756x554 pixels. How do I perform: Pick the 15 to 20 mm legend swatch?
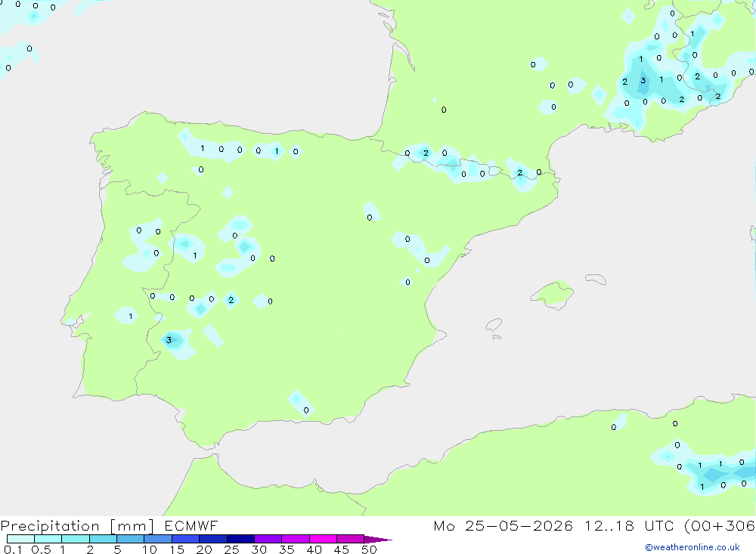point(186,539)
